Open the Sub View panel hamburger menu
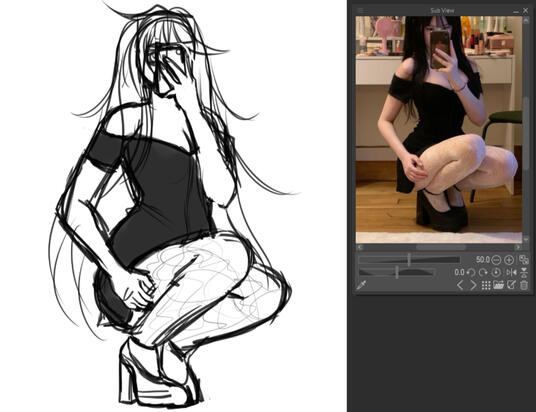Screen dimensions: 536x412 point(360,10)
